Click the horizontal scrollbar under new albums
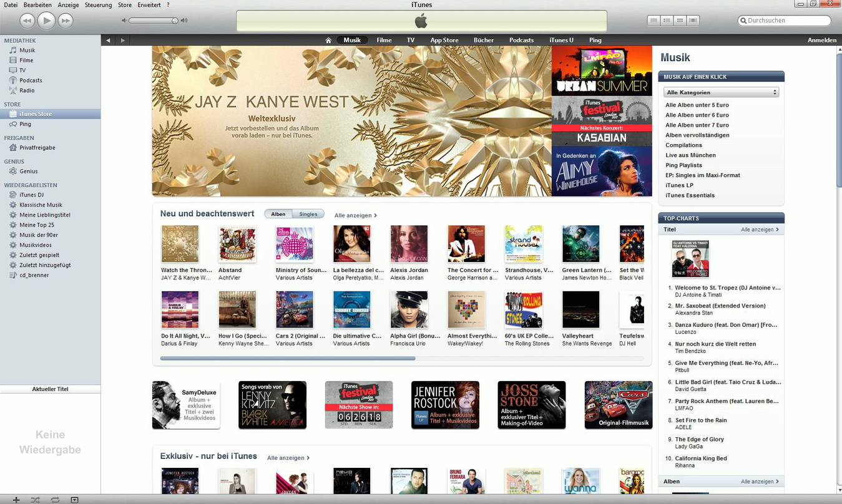The height and width of the screenshot is (504, 842). pos(288,359)
